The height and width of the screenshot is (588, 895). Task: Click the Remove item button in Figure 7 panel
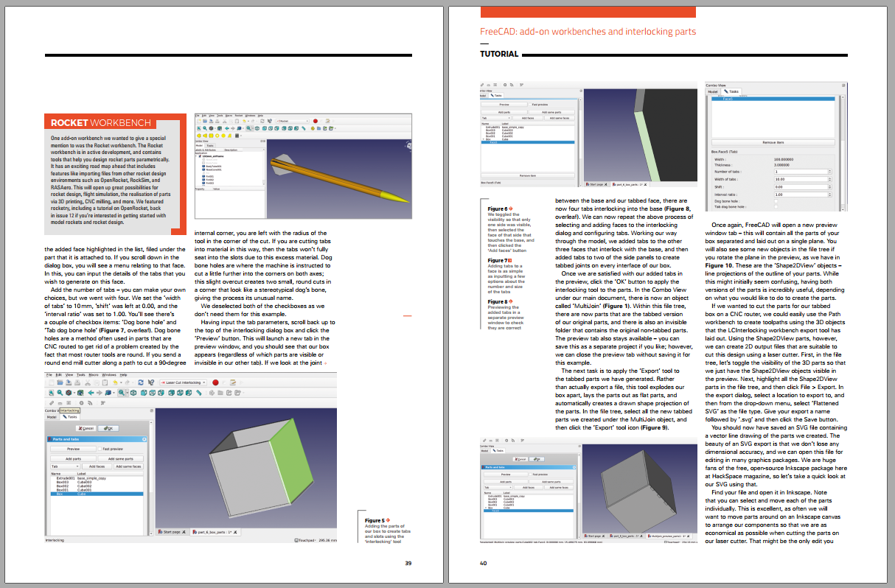click(x=773, y=141)
